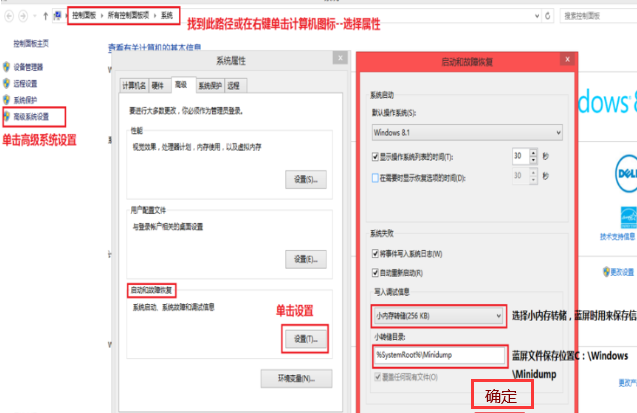Click the System Protection (系统保护) sidebar shield icon
637x413 pixels.
tap(7, 100)
